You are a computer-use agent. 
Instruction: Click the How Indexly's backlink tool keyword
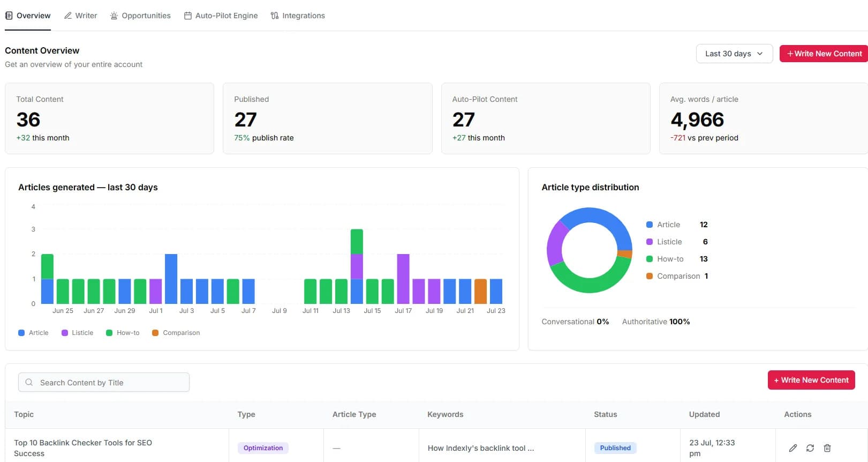(480, 448)
